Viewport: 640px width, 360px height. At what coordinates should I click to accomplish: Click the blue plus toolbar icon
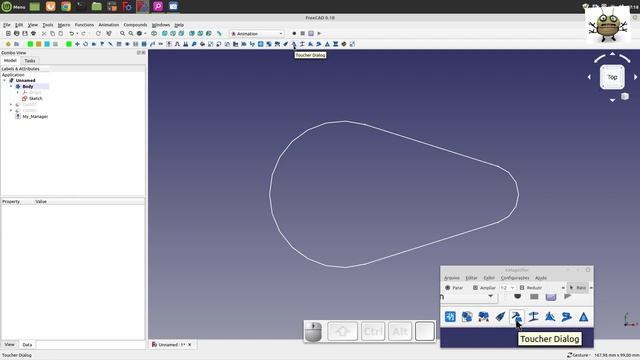pyautogui.click(x=77, y=44)
